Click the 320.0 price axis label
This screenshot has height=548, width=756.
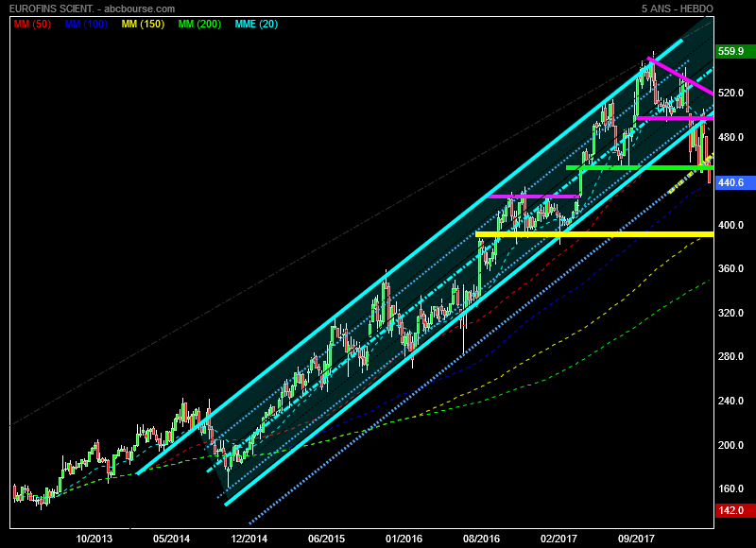(730, 313)
